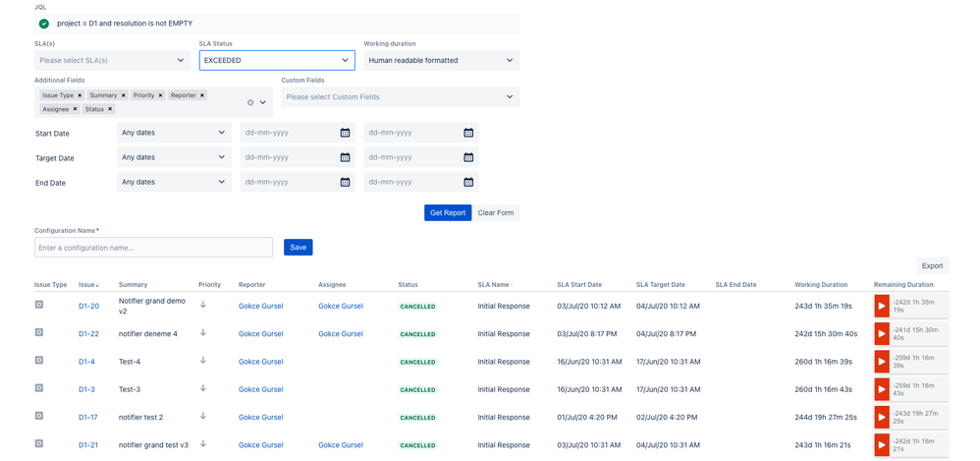Clear all Additional Fields with the circle-x icon
Screen dimensions: 980x461
click(250, 102)
